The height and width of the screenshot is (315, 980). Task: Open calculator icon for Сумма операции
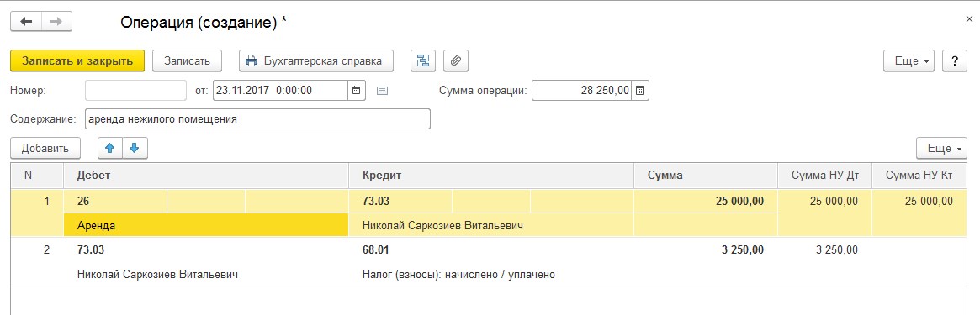click(640, 91)
